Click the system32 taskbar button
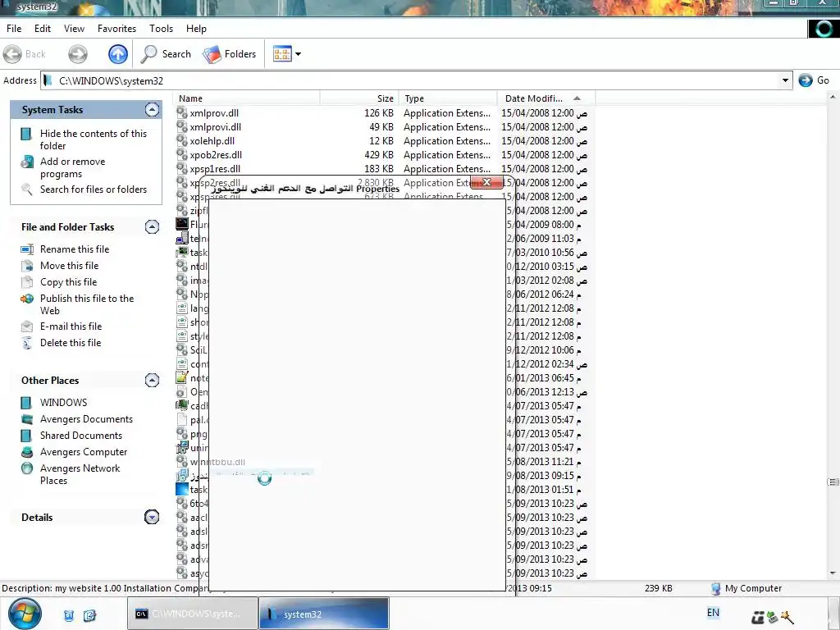Image resolution: width=840 pixels, height=630 pixels. [325, 614]
